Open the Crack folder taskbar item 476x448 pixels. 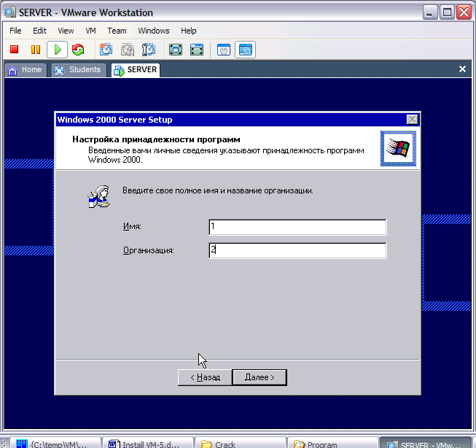(x=241, y=444)
